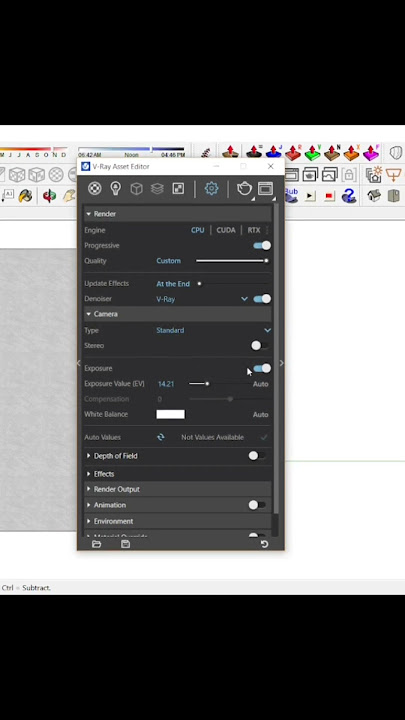The width and height of the screenshot is (405, 720).
Task: Select the RTX render engine
Action: [x=254, y=230]
